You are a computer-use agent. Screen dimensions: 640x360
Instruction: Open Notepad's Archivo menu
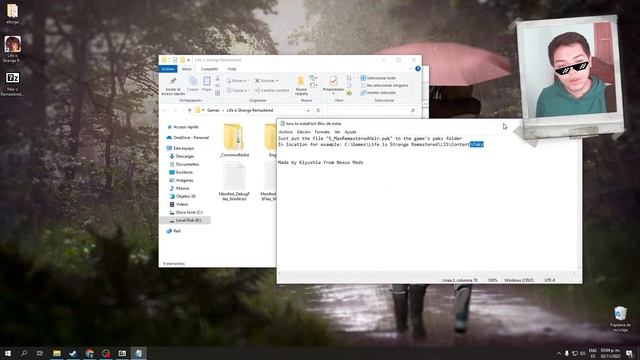(x=286, y=132)
